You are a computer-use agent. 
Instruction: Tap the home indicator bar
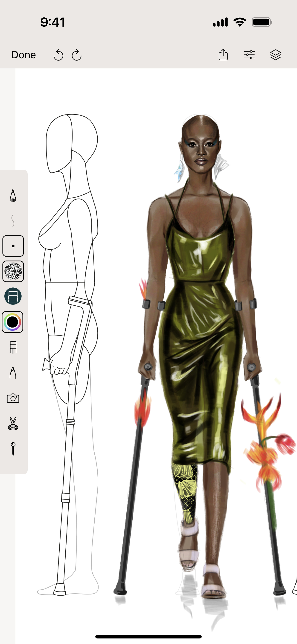pyautogui.click(x=148, y=636)
